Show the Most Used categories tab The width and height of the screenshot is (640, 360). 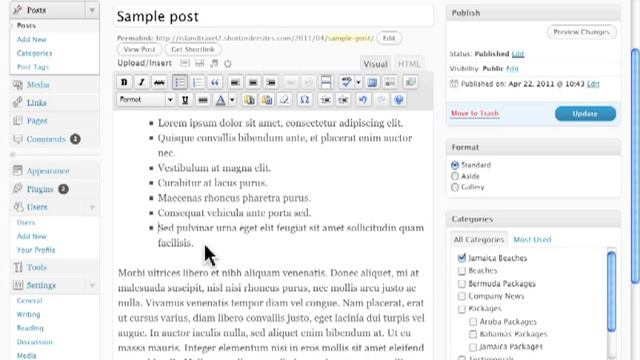coord(532,240)
